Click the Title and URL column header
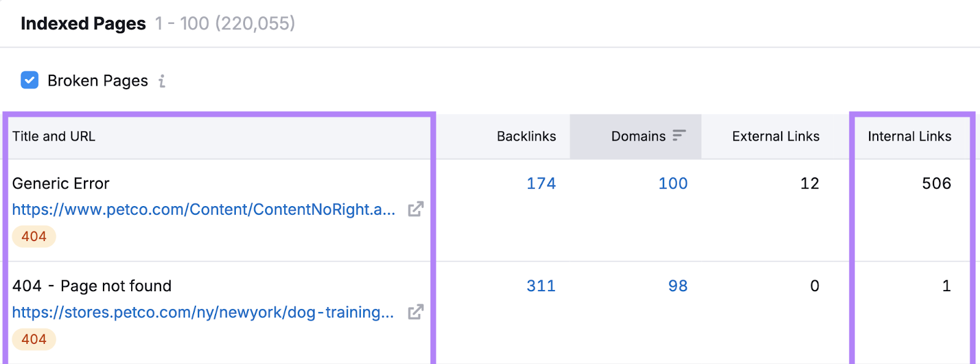Viewport: 980px width, 364px height. tap(54, 136)
